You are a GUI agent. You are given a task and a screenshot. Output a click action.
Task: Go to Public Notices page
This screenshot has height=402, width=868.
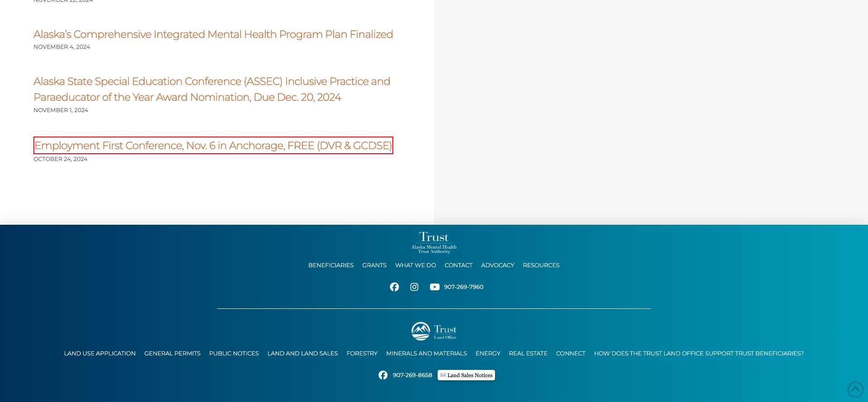point(234,354)
